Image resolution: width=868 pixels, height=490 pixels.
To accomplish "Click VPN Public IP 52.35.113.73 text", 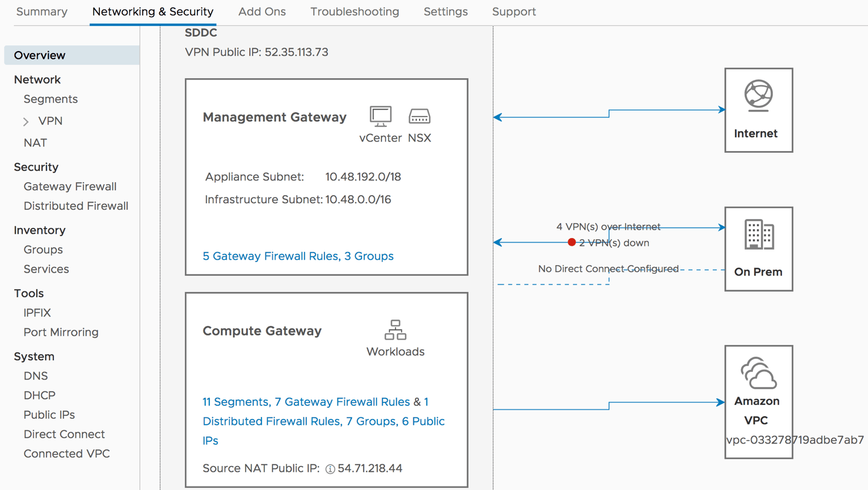I will point(256,52).
